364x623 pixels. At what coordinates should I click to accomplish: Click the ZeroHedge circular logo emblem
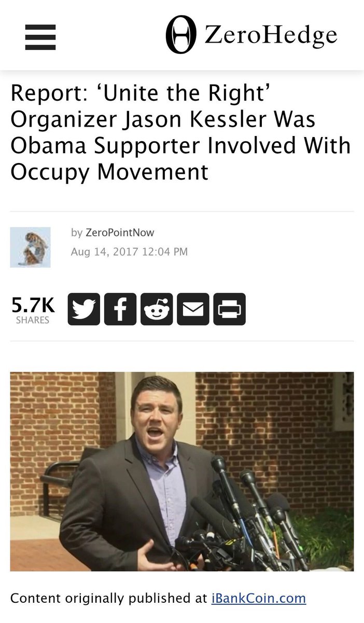[x=181, y=35]
